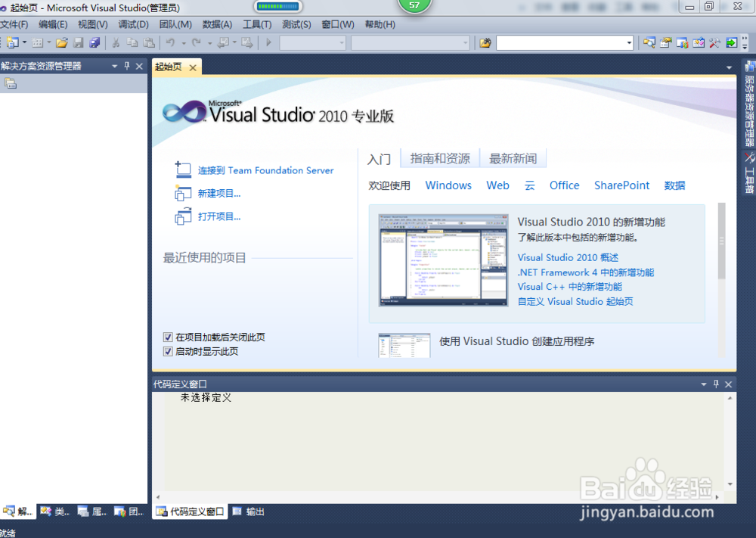Open the Team Explorer toolbar icon
The image size is (756, 538).
(682, 43)
